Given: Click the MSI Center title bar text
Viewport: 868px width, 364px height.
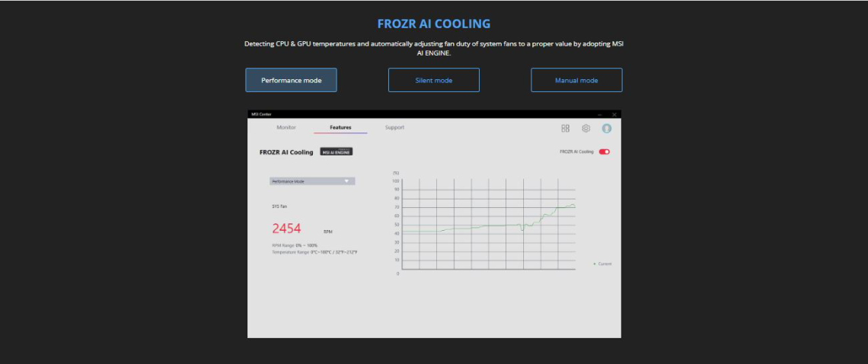Looking at the screenshot, I should [x=261, y=114].
